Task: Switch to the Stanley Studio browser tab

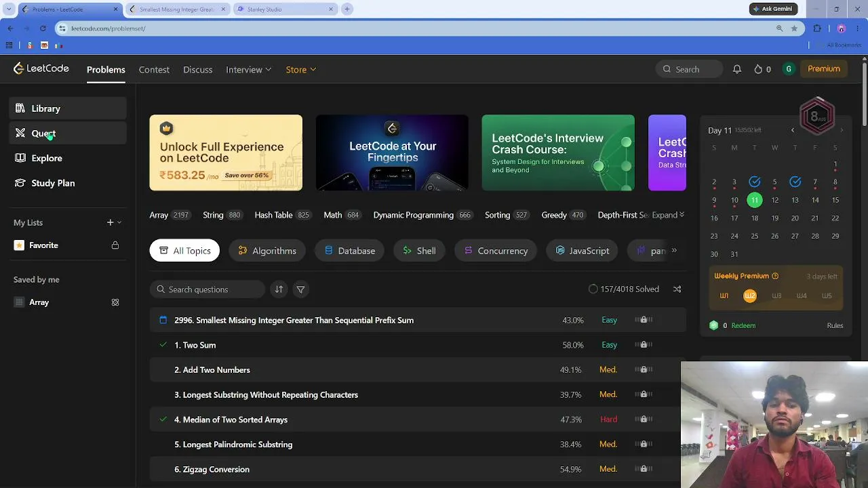Action: [285, 9]
